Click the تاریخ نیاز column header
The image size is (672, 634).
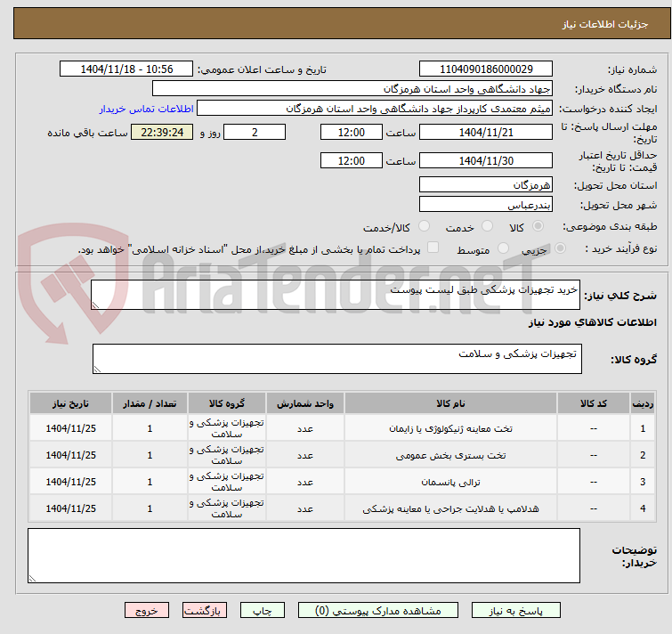point(70,403)
